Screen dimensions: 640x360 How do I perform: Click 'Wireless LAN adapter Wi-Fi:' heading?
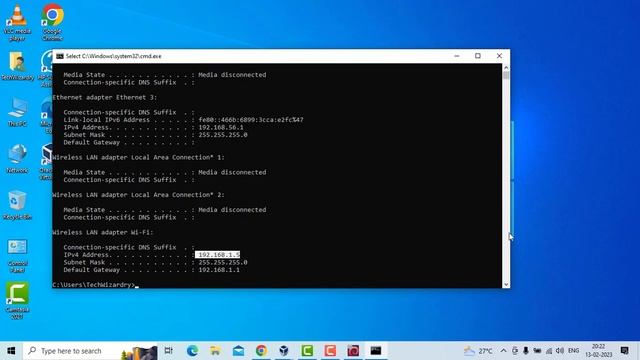click(x=103, y=232)
